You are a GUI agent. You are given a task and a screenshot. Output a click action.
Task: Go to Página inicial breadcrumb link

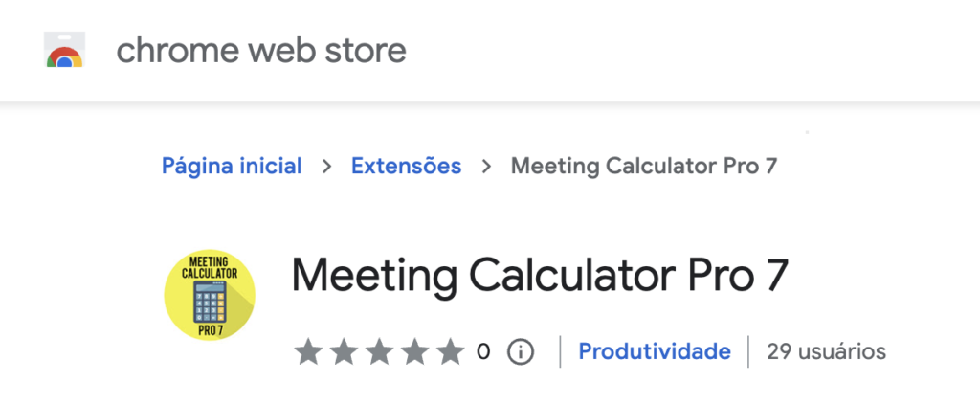point(232,167)
